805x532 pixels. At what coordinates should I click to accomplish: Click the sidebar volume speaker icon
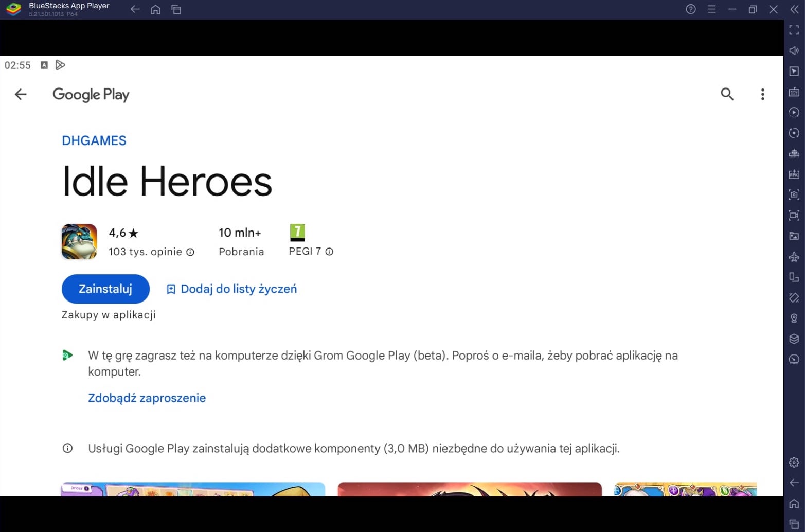(794, 50)
